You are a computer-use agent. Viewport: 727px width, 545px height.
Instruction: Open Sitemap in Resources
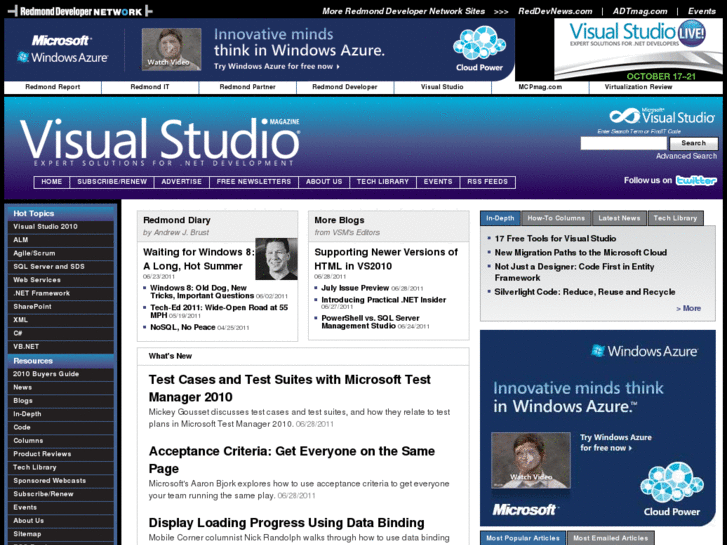click(61, 534)
